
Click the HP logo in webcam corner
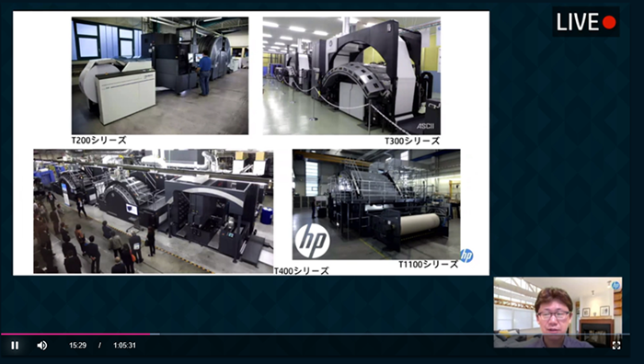coord(615,285)
